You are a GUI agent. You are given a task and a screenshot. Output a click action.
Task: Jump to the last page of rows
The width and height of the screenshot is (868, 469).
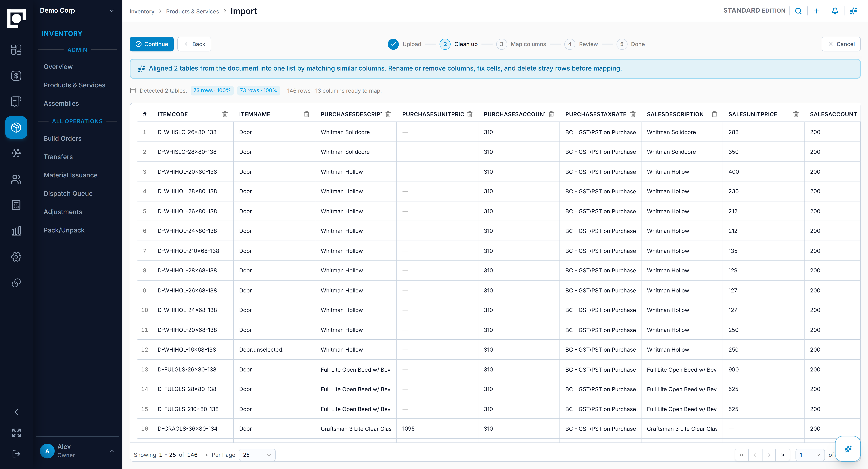[782, 455]
